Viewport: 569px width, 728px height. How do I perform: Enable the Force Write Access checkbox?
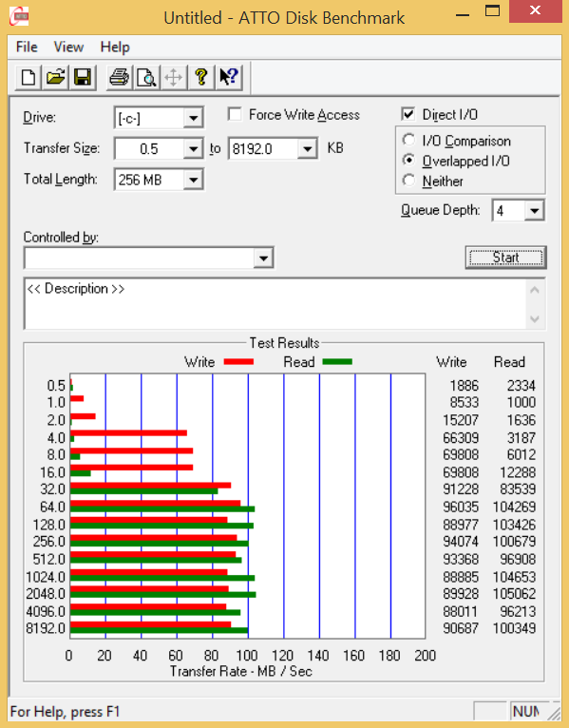[x=235, y=114]
